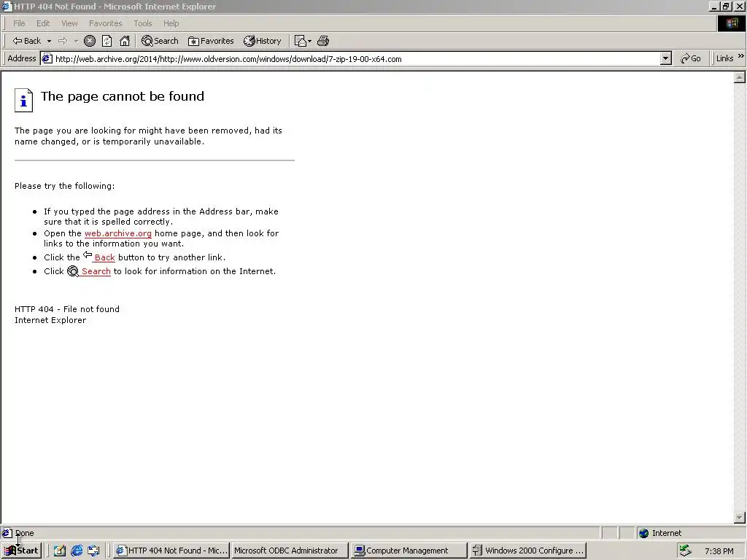Launch Show Desktop quick launch icon

[x=59, y=551]
